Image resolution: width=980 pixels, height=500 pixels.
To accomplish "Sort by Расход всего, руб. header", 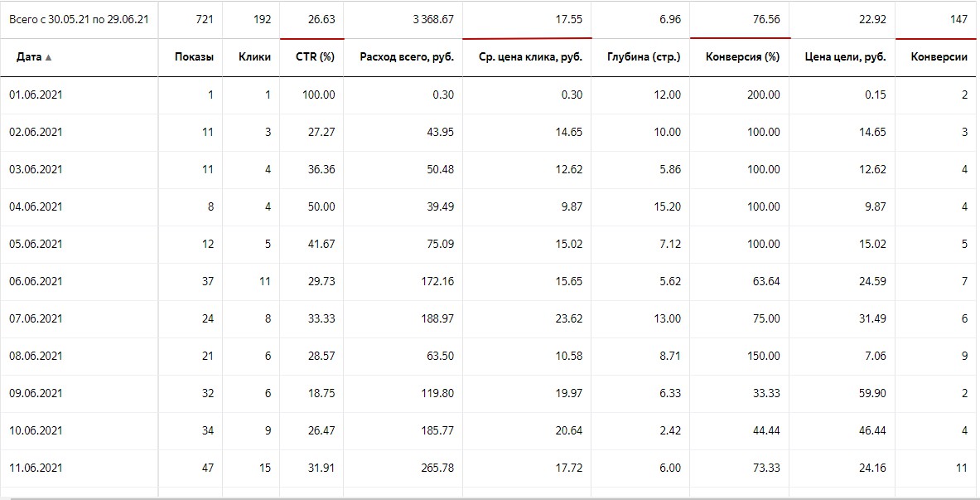I will [x=406, y=57].
